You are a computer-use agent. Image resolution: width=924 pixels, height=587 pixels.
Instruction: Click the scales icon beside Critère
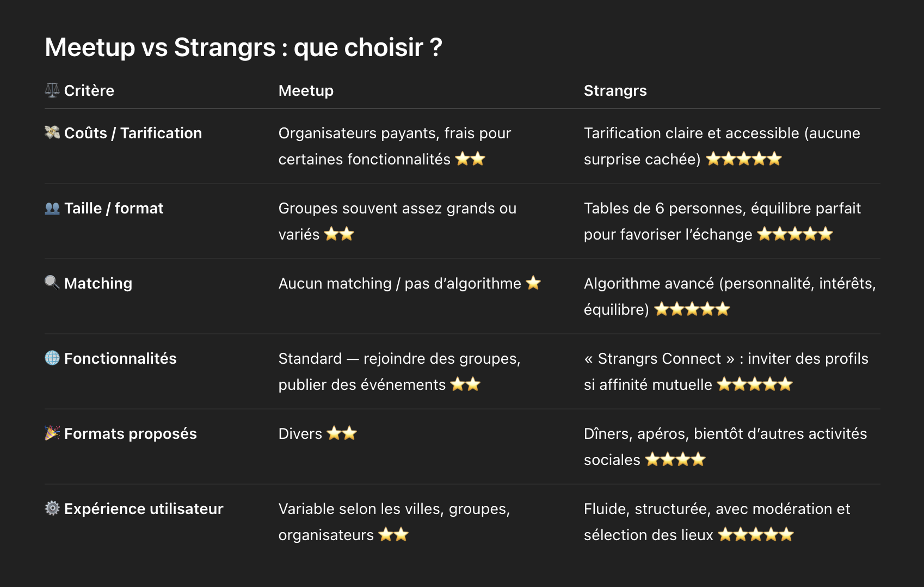(x=52, y=90)
